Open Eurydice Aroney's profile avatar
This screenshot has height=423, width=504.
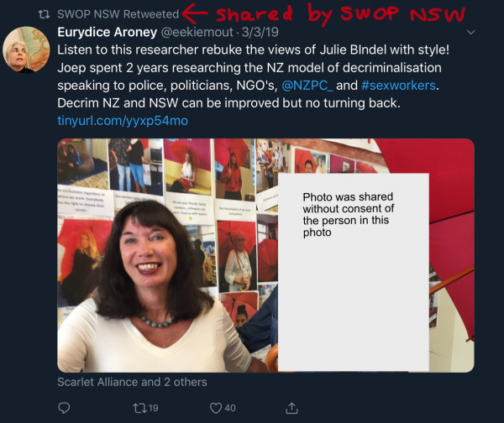coord(26,50)
